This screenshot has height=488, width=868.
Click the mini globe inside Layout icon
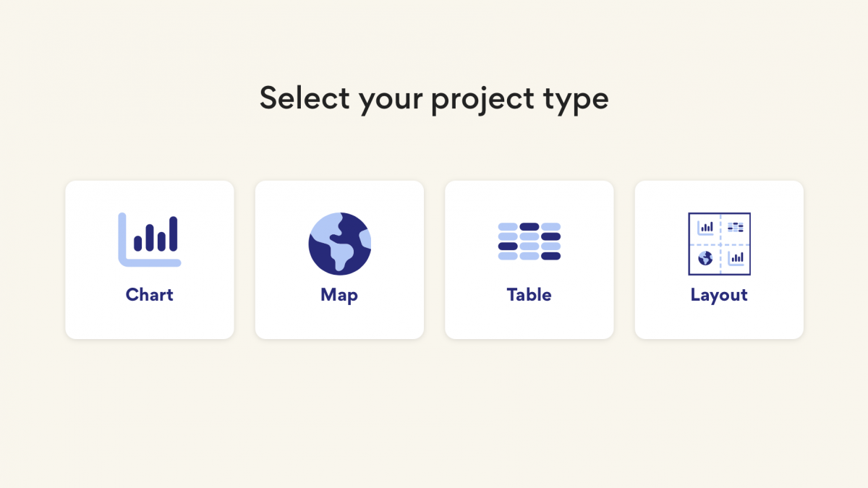click(x=705, y=258)
